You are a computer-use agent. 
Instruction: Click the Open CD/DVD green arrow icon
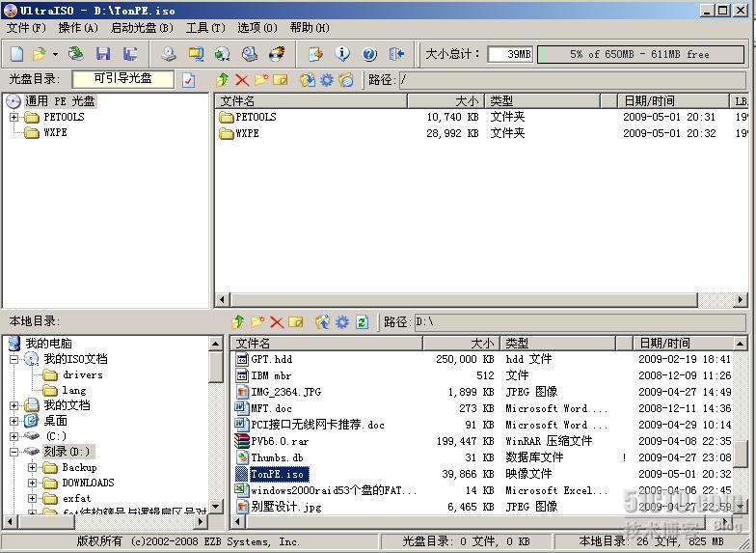click(x=75, y=54)
